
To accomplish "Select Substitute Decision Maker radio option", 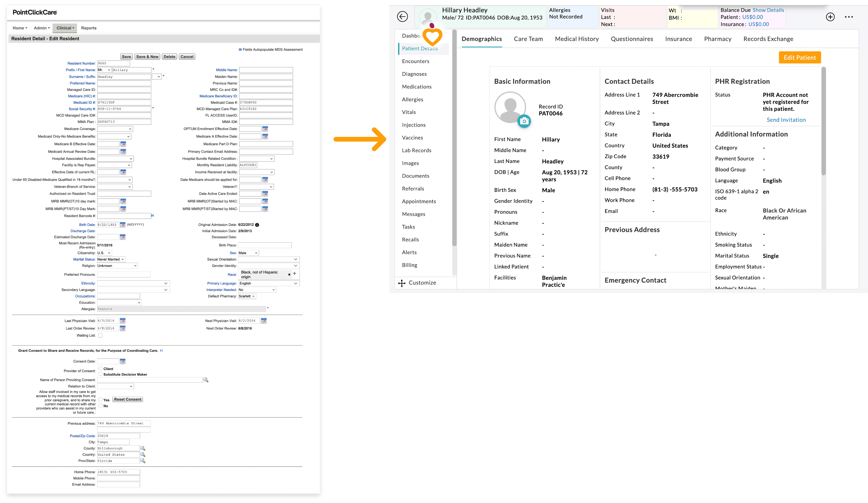I will pyautogui.click(x=101, y=374).
